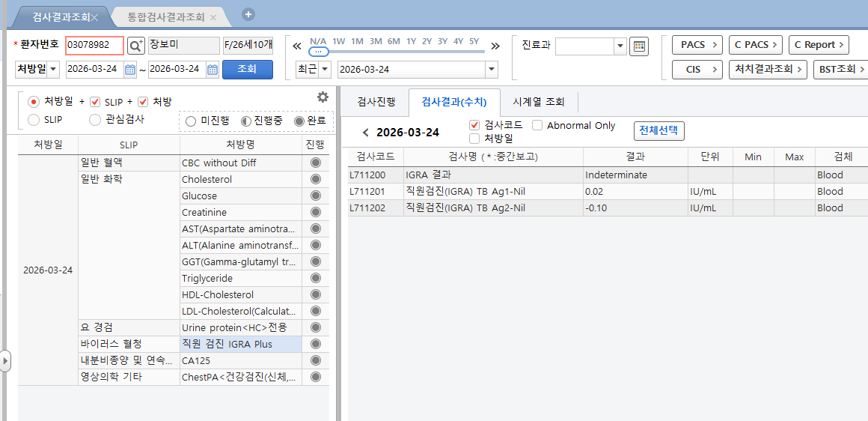Click the colored grid icon beside 진료과
The image size is (868, 421).
(x=639, y=46)
